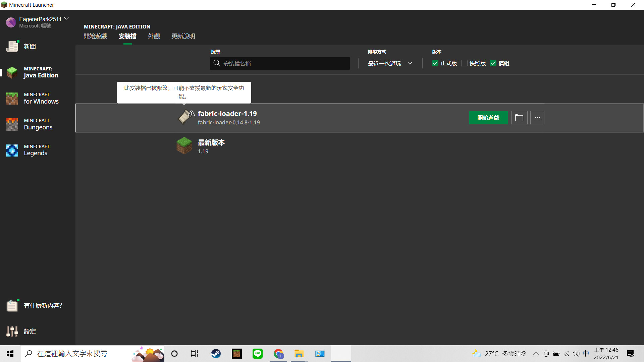Open Minecraft Dungeons sidebar entry
Image resolution: width=644 pixels, height=362 pixels.
[38, 124]
